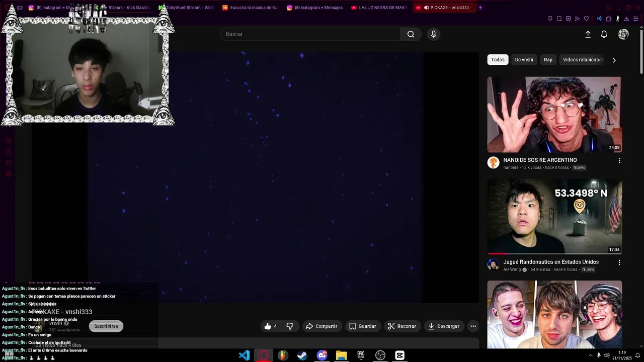Open Randonautica video thumbnail
Screen dimensions: 644x362
click(554, 216)
